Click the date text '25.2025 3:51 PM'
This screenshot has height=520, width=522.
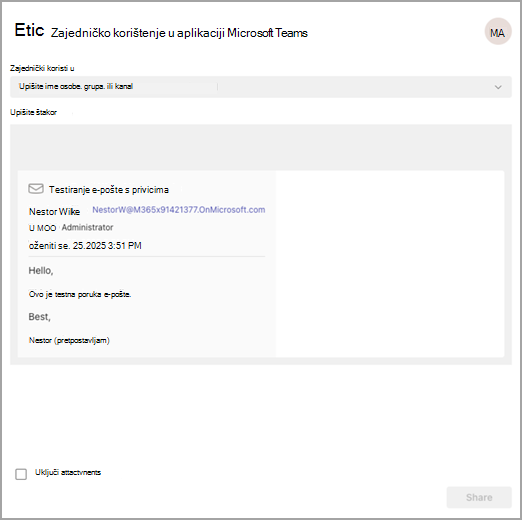(107, 246)
